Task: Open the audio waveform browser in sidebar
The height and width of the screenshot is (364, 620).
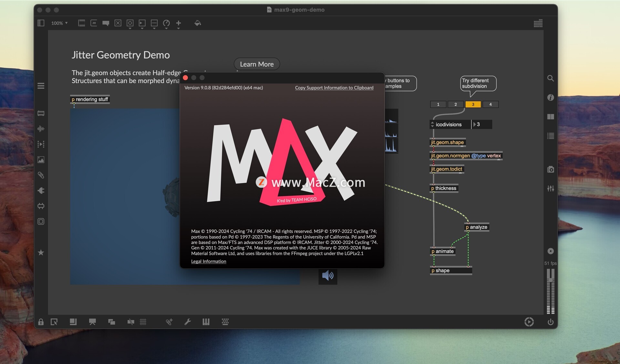Action: click(41, 129)
